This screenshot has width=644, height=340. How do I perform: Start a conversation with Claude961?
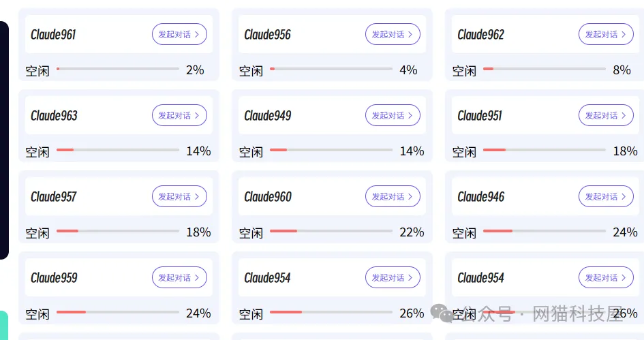pyautogui.click(x=179, y=34)
